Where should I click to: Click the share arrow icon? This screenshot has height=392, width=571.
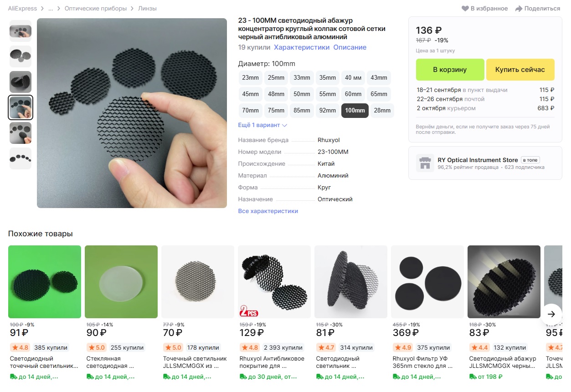[519, 9]
